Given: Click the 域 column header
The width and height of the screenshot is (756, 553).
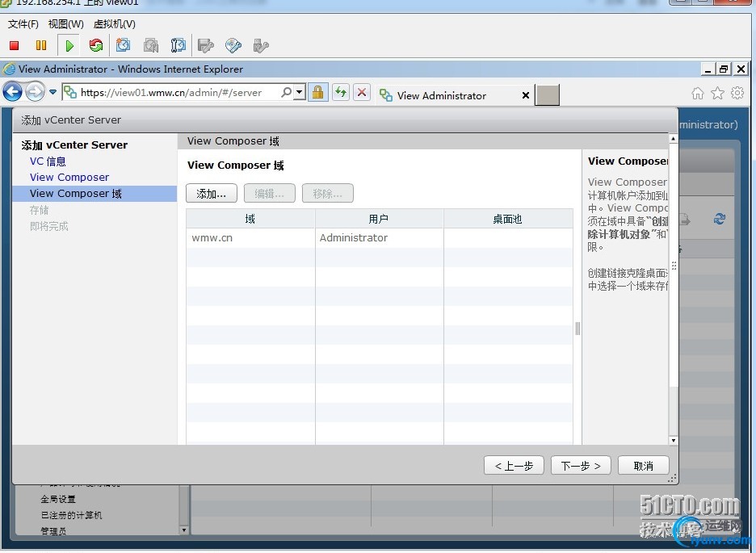Looking at the screenshot, I should tap(250, 219).
